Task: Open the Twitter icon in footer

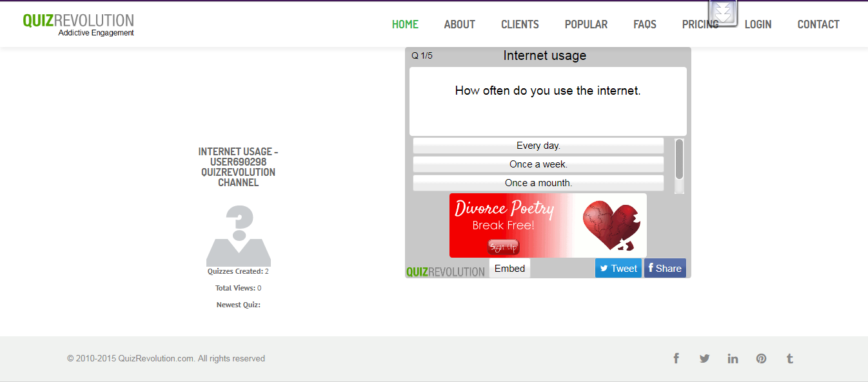Action: pyautogui.click(x=704, y=359)
